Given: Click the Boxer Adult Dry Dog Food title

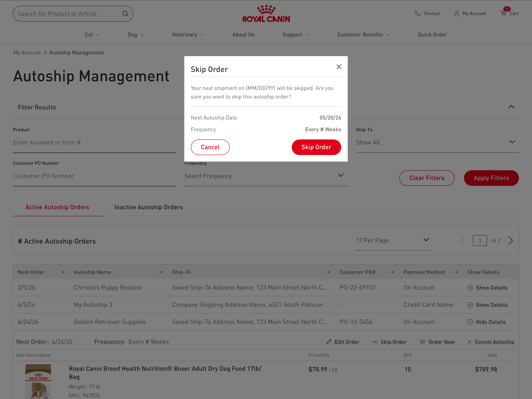Looking at the screenshot, I should click(x=165, y=372).
